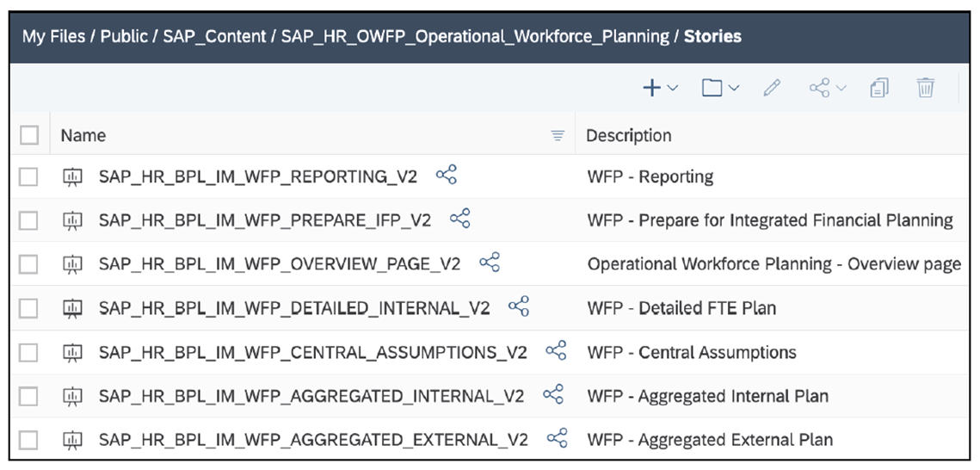980x470 pixels.
Task: Select description 'WFP - Aggregated Internal Plan'
Action: click(x=708, y=396)
